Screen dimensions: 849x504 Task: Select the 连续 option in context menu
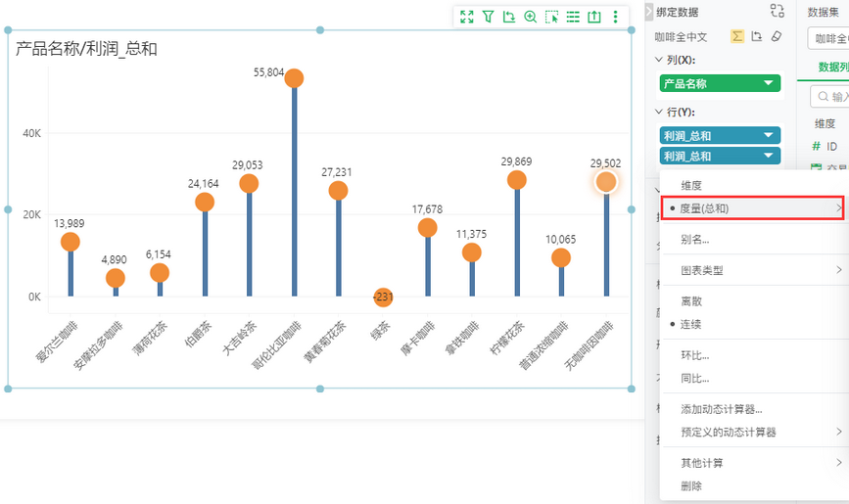[691, 324]
